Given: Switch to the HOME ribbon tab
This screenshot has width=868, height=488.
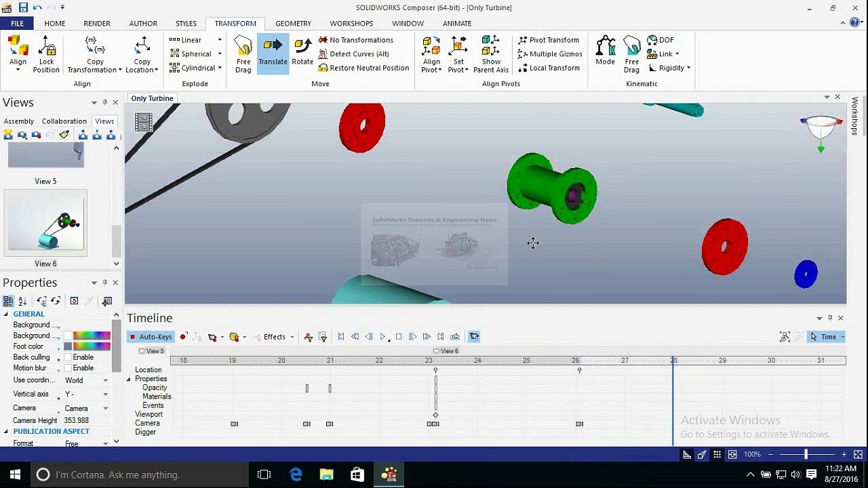Looking at the screenshot, I should tap(55, 23).
